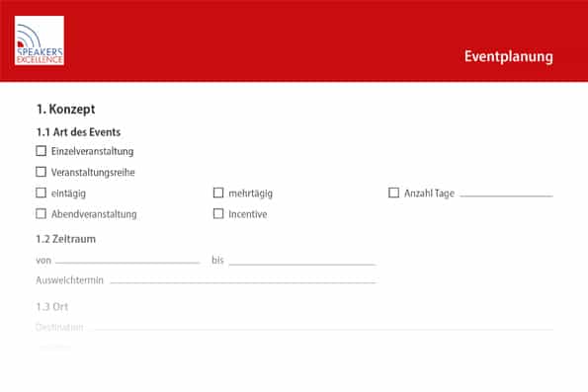The width and height of the screenshot is (588, 392).
Task: Tick the eintägig checkbox
Action: [41, 193]
